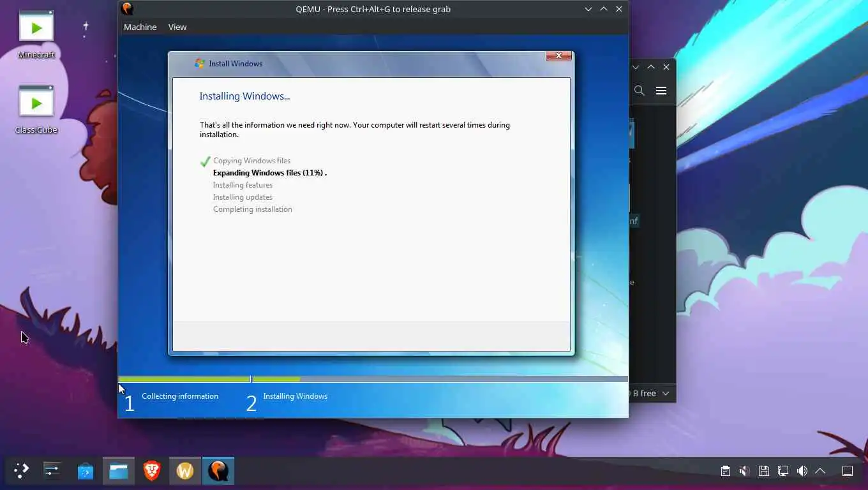Open the hamburger menu in the file manager window
Screen dimensions: 868x490
(661, 91)
